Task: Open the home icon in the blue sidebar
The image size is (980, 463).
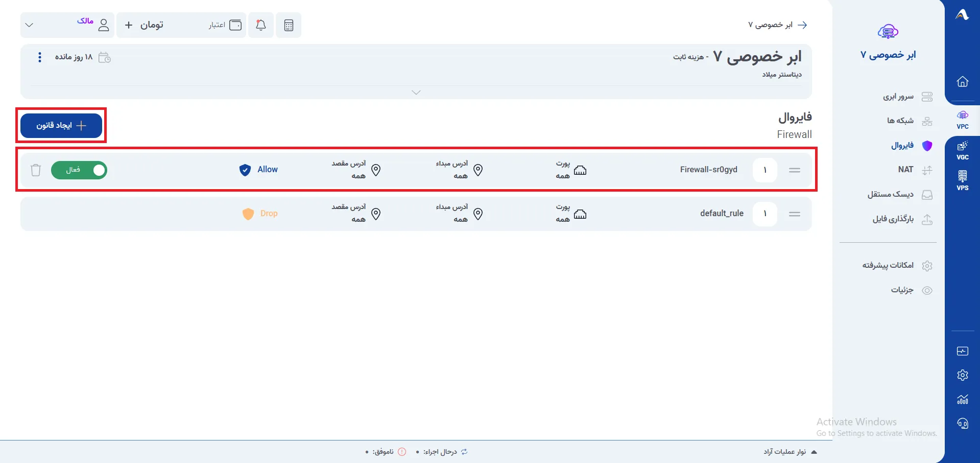Action: 963,82
